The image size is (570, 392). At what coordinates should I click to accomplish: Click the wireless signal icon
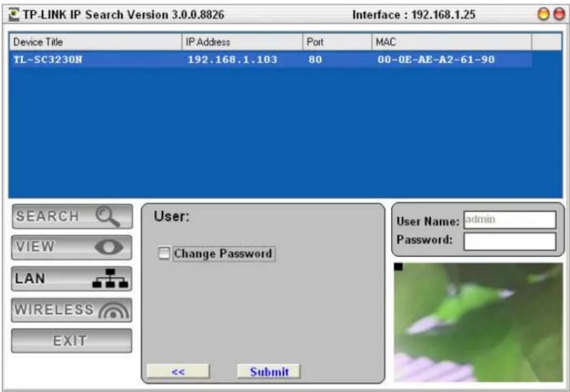tap(114, 311)
